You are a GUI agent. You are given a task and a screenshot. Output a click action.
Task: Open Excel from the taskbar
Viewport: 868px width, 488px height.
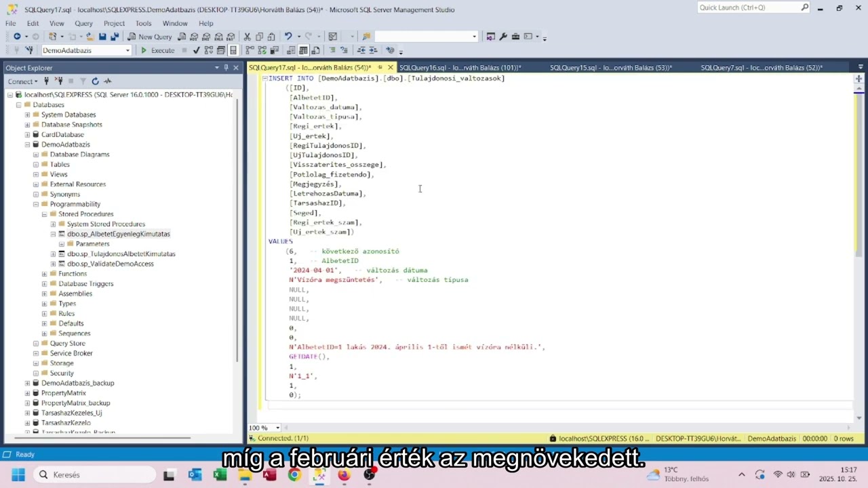220,474
